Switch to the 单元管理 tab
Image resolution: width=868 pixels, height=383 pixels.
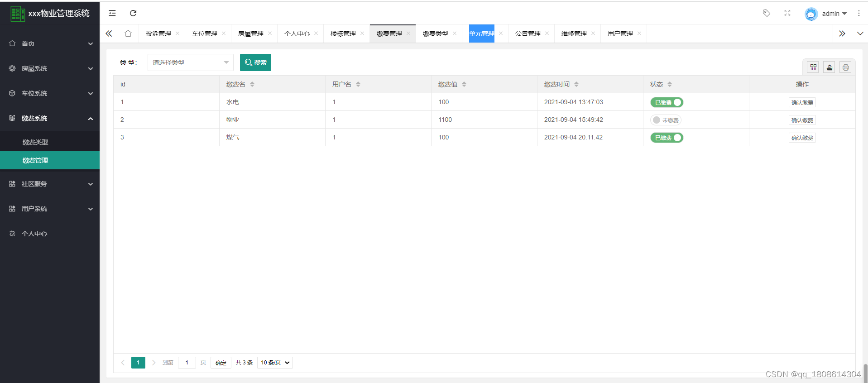482,34
